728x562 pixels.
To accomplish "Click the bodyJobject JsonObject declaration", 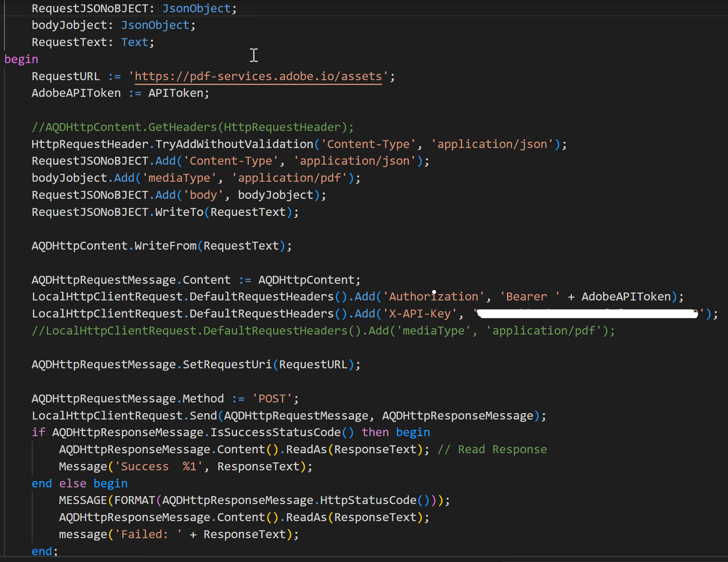I will 71,25.
